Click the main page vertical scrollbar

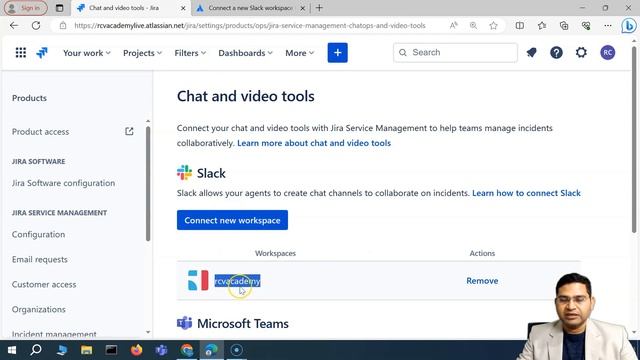[634, 139]
